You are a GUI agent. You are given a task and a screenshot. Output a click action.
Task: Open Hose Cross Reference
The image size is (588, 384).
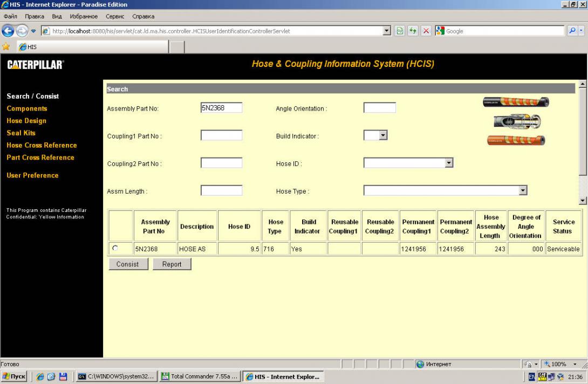click(x=42, y=146)
